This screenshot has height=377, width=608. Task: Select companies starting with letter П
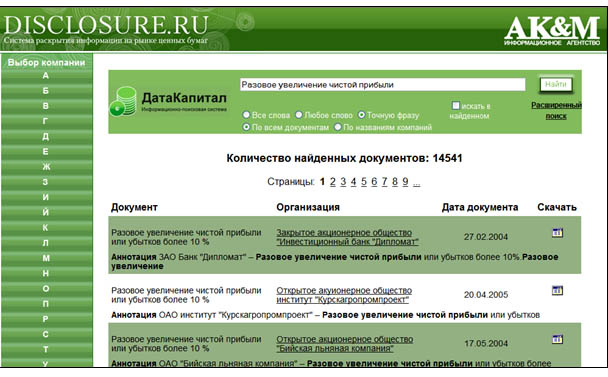(x=46, y=304)
